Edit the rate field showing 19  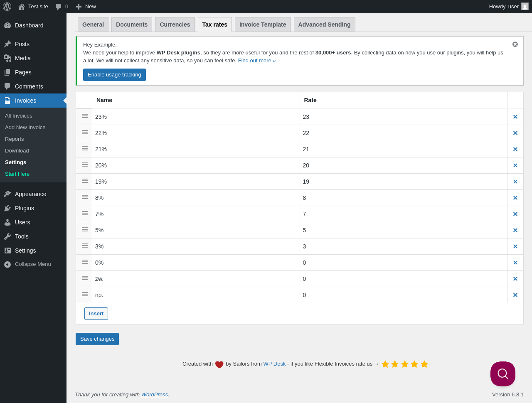[x=403, y=182]
